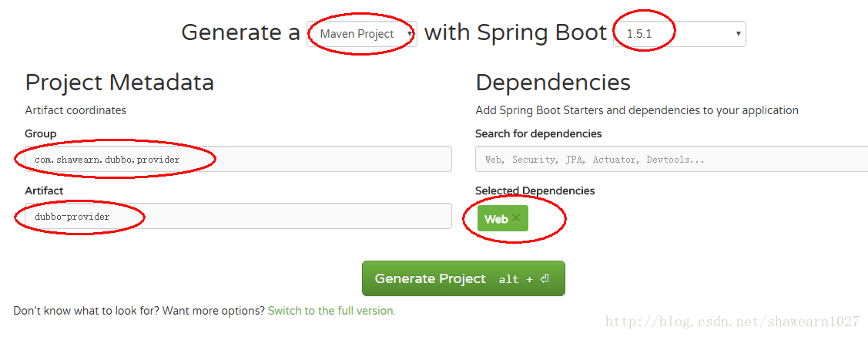868x337 pixels.
Task: Click the Search for dependencies label
Action: pyautogui.click(x=538, y=133)
